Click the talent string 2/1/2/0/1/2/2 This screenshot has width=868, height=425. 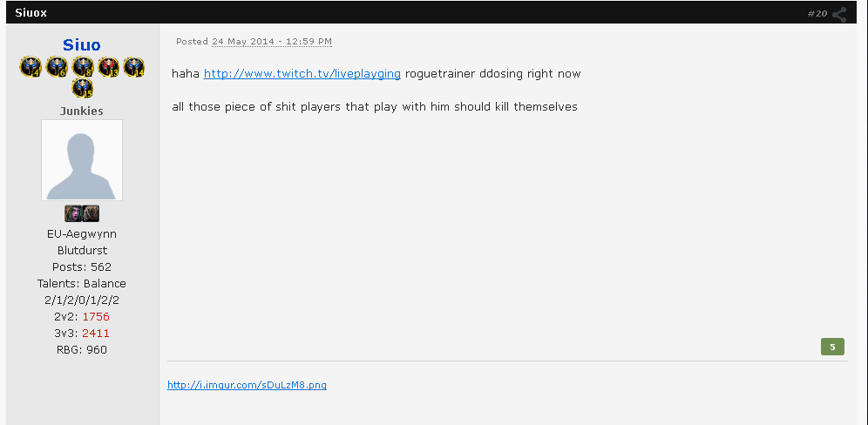tap(82, 300)
